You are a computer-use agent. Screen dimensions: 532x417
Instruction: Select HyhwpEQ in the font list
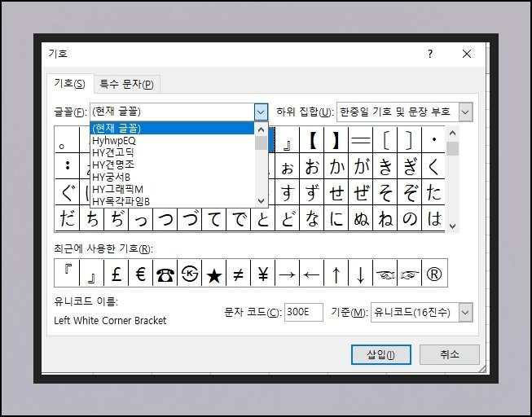173,140
